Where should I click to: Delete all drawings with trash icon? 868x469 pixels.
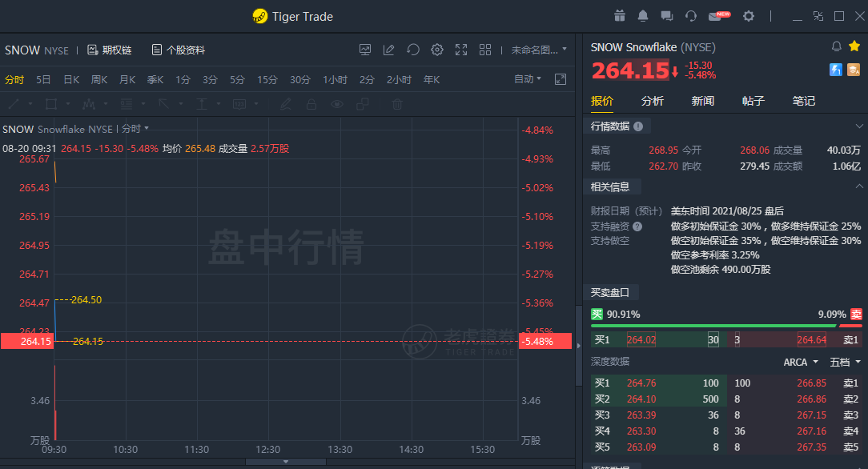397,104
